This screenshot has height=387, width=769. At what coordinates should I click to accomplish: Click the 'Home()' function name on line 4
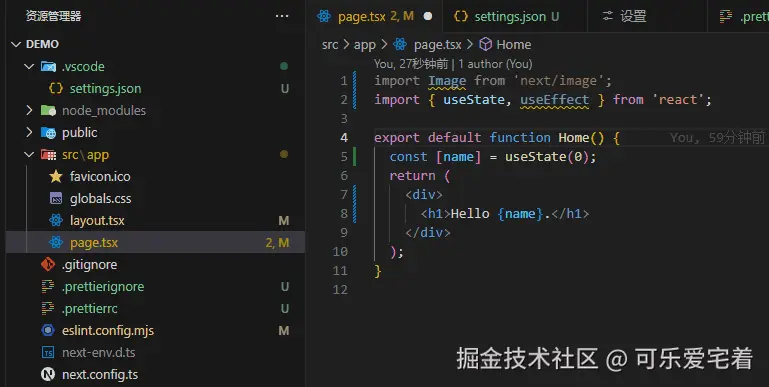[581, 138]
